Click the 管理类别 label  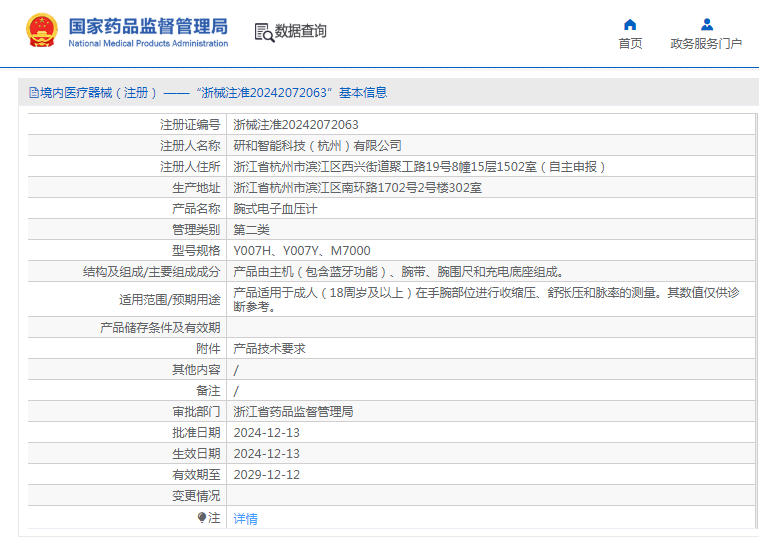pos(196,230)
